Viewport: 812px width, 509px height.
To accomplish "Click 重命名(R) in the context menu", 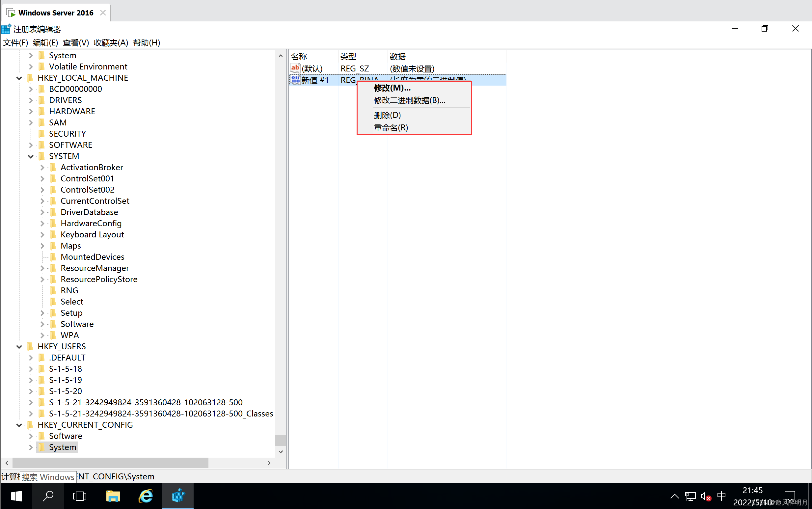I will tap(390, 128).
